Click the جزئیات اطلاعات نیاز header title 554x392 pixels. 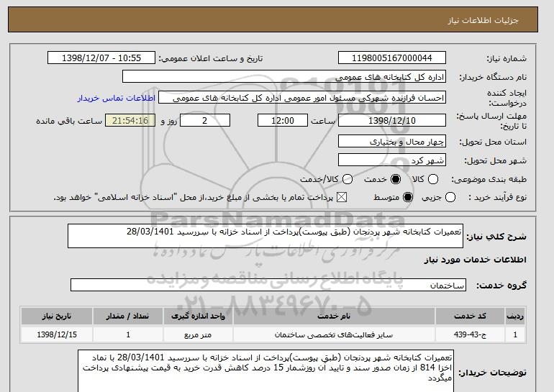click(x=483, y=20)
